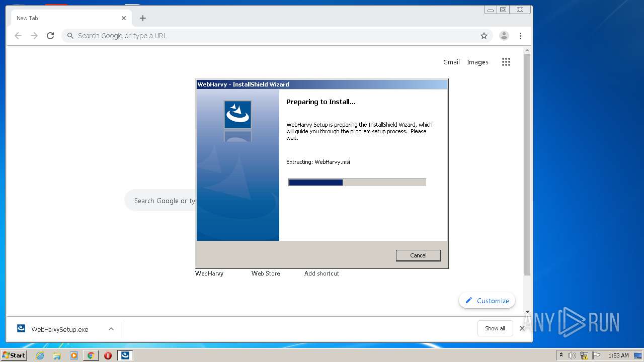Click Add shortcut tile

point(321,274)
